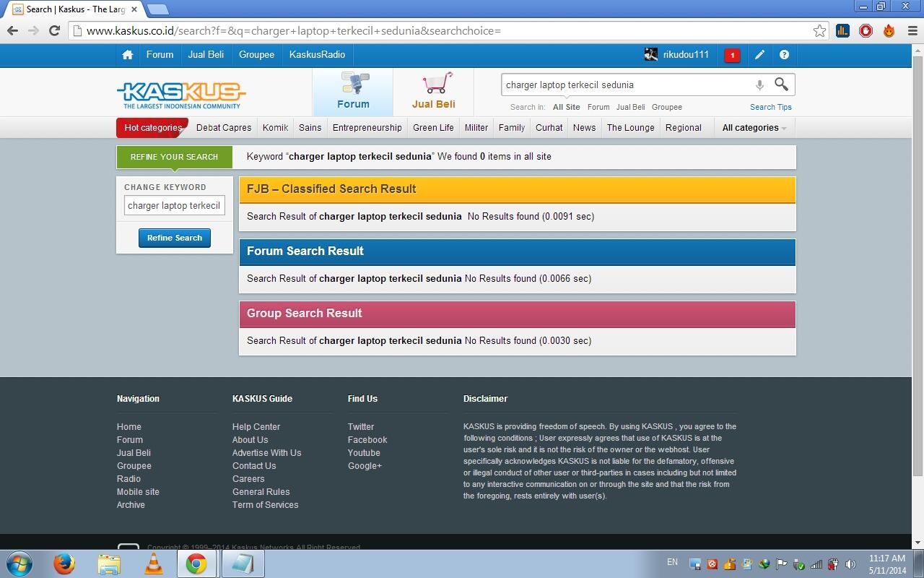Reload the page
The width and height of the screenshot is (924, 578).
coord(54,30)
